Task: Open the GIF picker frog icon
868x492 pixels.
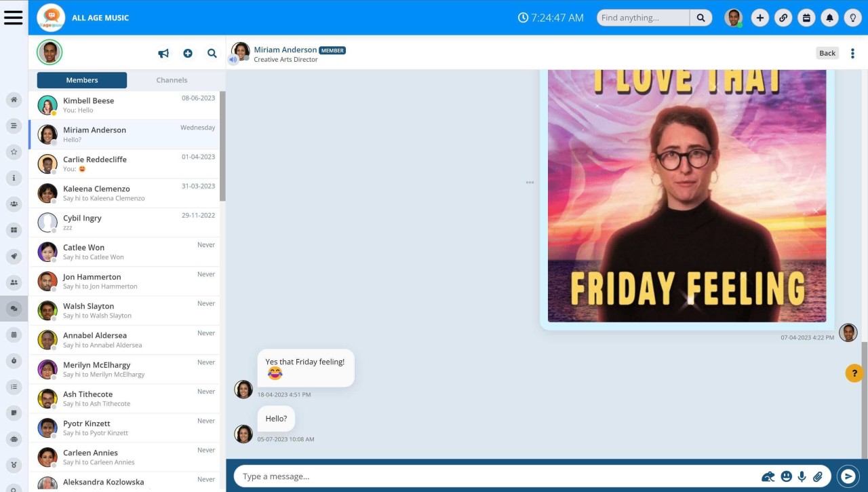Action: coord(768,476)
